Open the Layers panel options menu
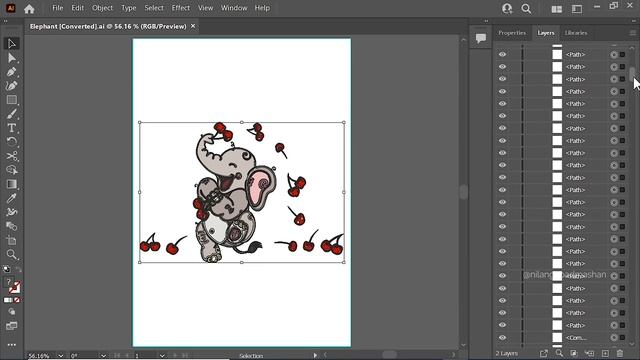Screen dimensions: 640x360 pyautogui.click(x=633, y=33)
